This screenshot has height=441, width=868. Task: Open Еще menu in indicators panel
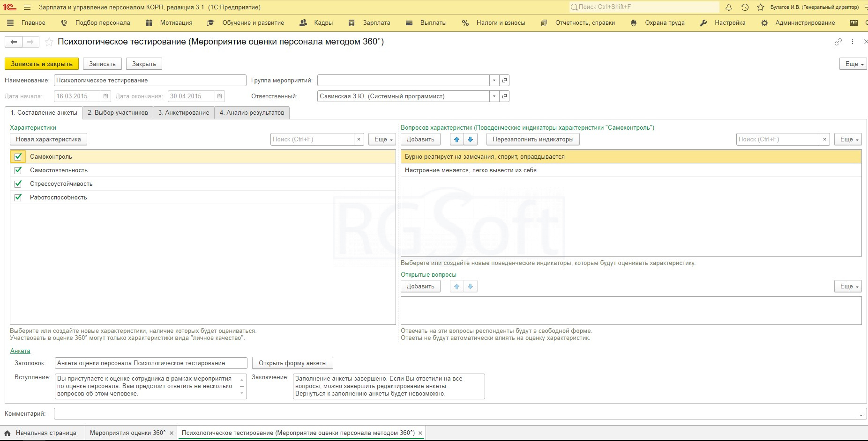pyautogui.click(x=848, y=140)
